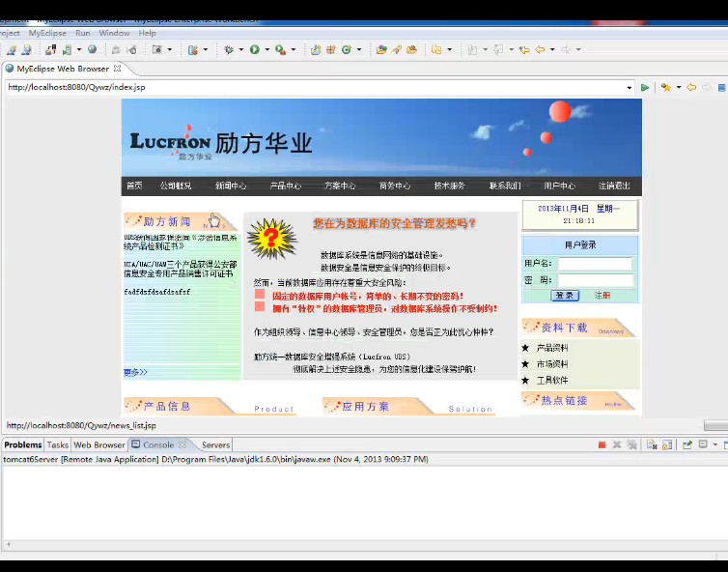The width and height of the screenshot is (728, 572).
Task: Click the Open Type folder toolbar icon
Action: coord(381,49)
